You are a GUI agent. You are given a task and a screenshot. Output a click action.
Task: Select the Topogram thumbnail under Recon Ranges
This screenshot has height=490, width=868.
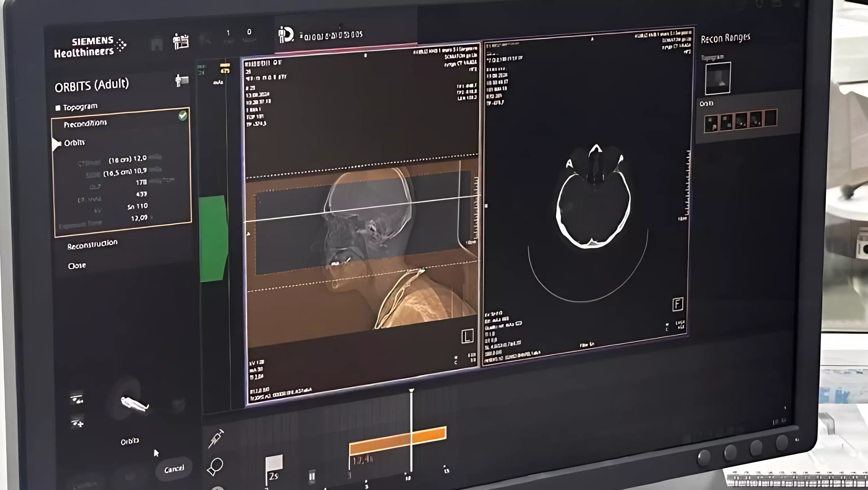pos(718,78)
